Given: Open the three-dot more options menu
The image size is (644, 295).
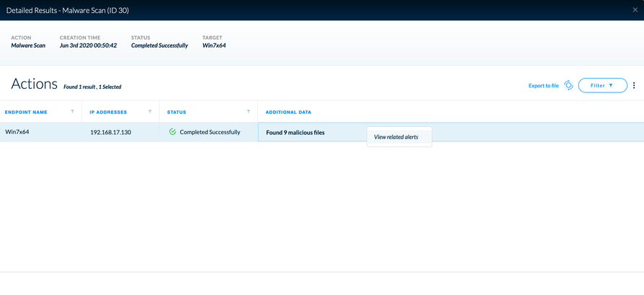Looking at the screenshot, I should (634, 85).
